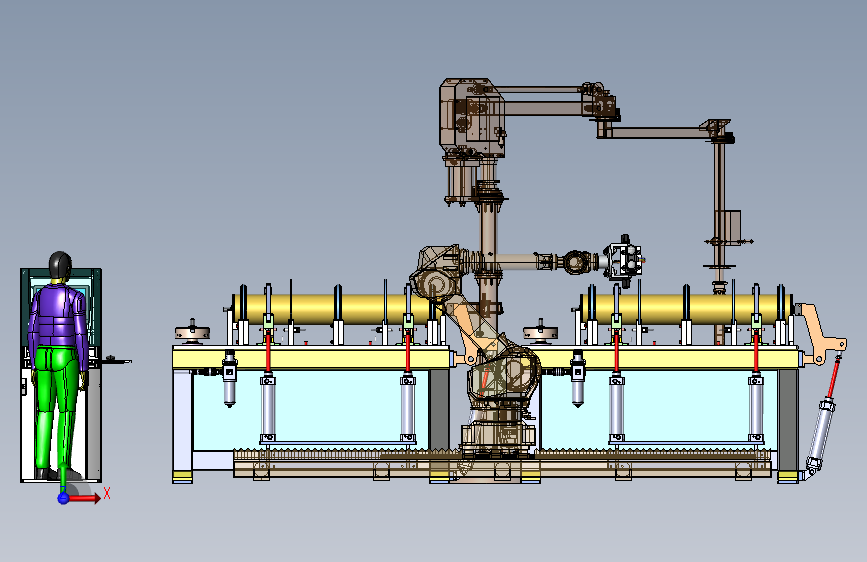
Task: Select the handwheel on the left table
Action: pyautogui.click(x=192, y=332)
